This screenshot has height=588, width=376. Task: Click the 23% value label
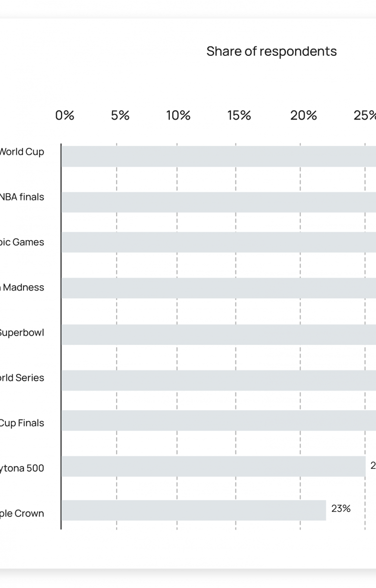[341, 509]
